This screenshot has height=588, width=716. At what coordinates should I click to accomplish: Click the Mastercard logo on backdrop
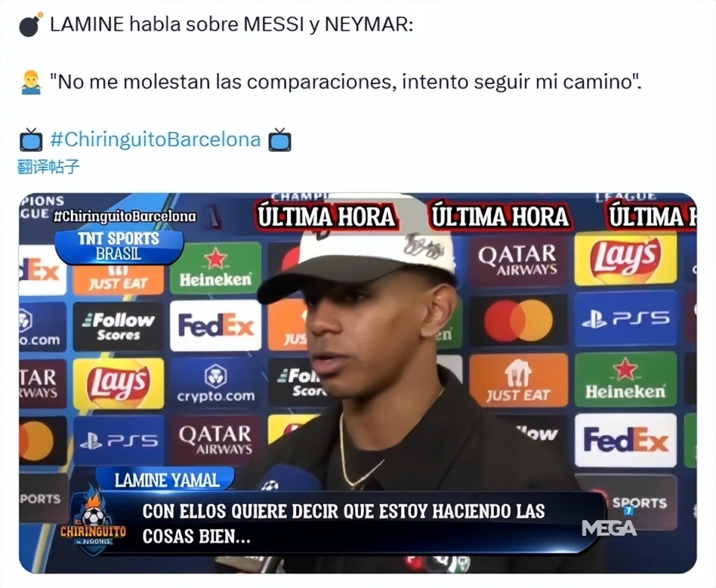point(518,320)
